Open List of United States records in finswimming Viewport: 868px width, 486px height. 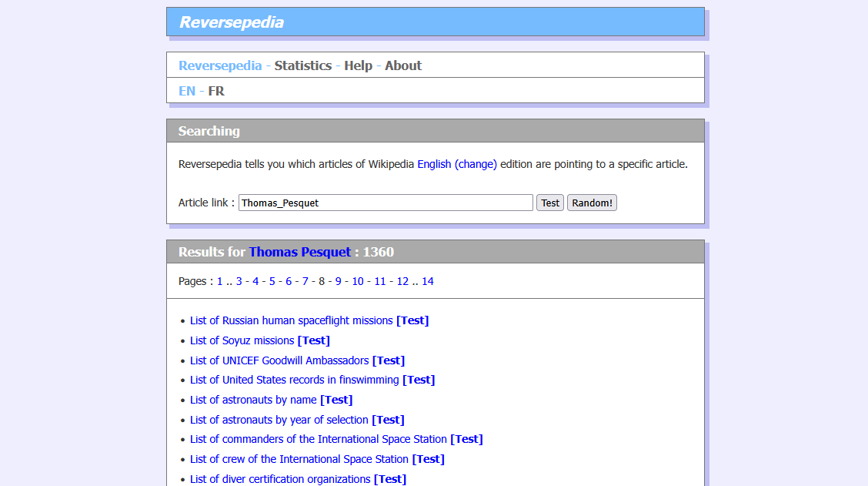295,380
